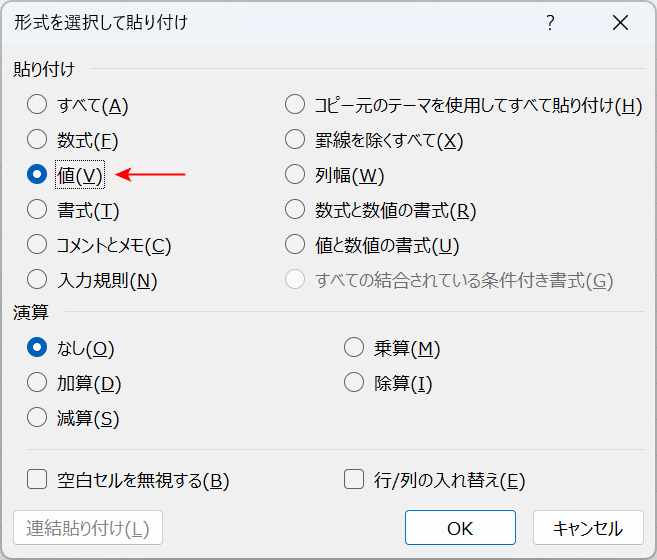Close the Paste Special dialog
Screen dimensions: 657x560
pos(620,23)
